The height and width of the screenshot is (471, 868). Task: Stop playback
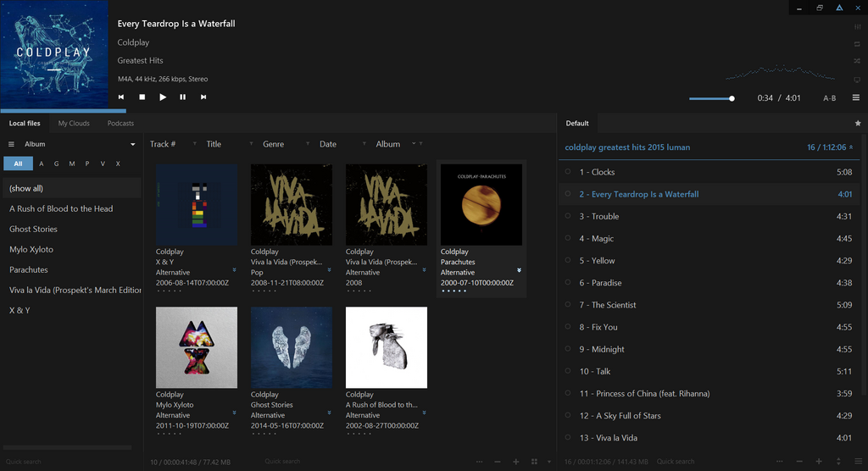click(x=142, y=97)
